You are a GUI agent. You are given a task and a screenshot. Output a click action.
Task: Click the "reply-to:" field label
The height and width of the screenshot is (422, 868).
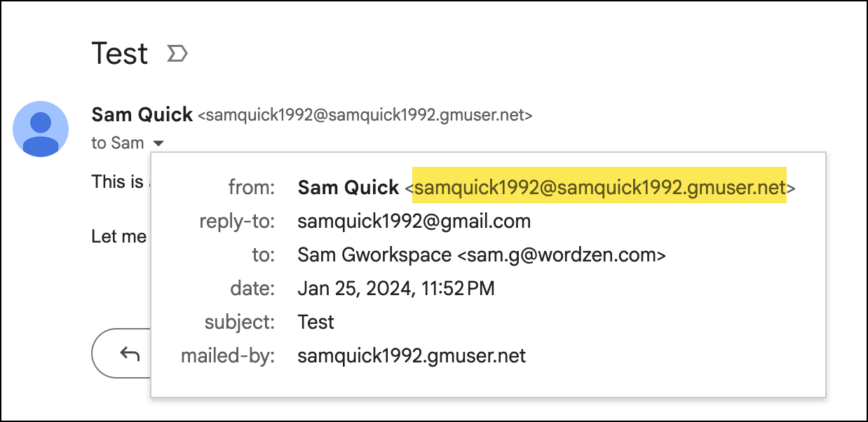coord(237,222)
